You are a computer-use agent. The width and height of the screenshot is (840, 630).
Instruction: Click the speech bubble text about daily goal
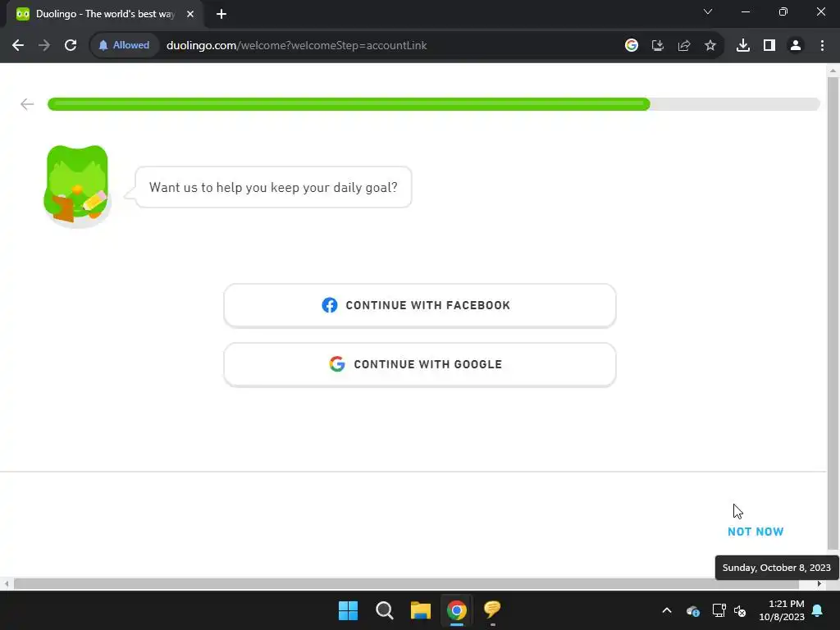click(273, 187)
